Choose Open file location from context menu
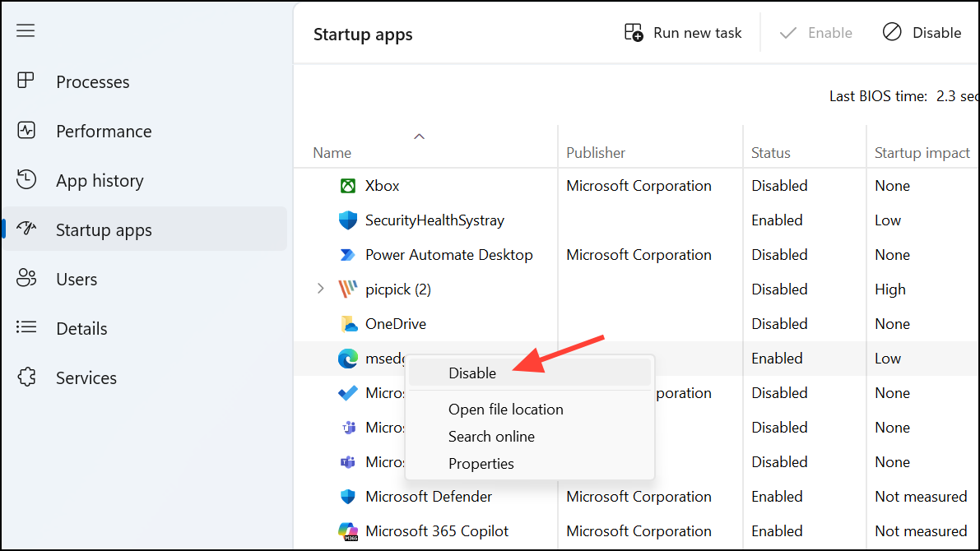The width and height of the screenshot is (980, 551). pyautogui.click(x=505, y=409)
